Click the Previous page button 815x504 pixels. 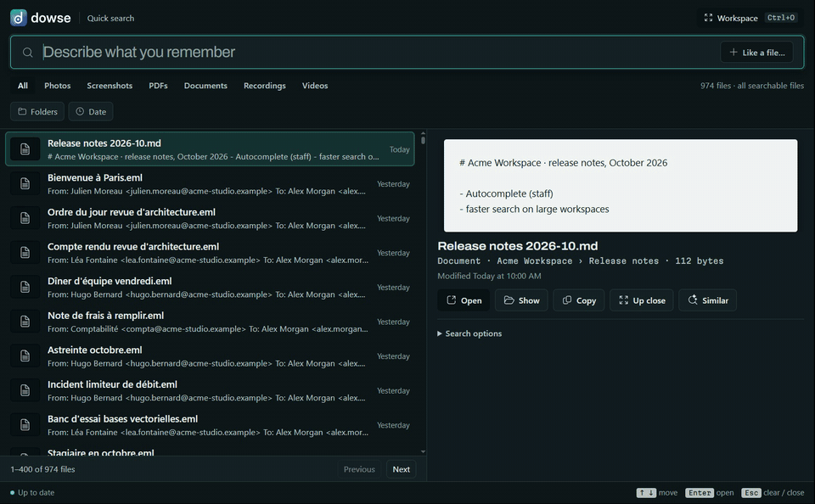tap(359, 469)
